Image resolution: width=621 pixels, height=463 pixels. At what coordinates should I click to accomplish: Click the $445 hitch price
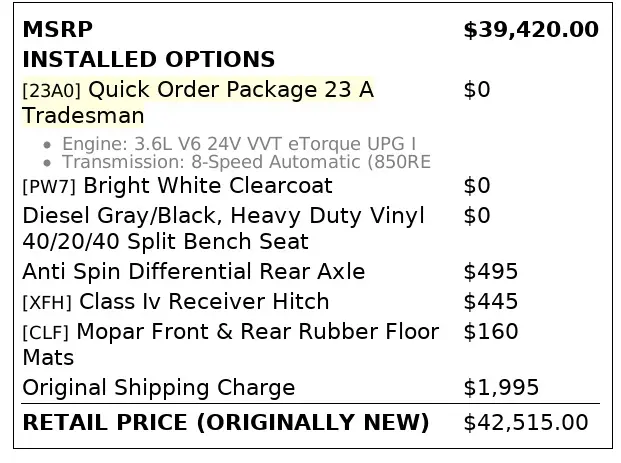[491, 302]
